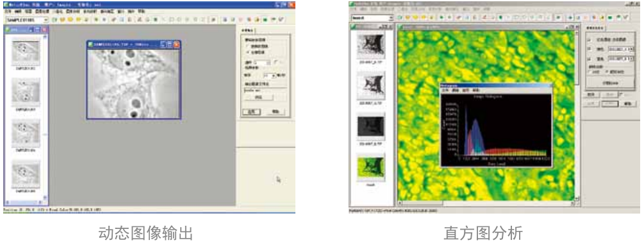
Task: Toggle the top checkbox in the histogram window's right panel
Action: click(x=590, y=40)
